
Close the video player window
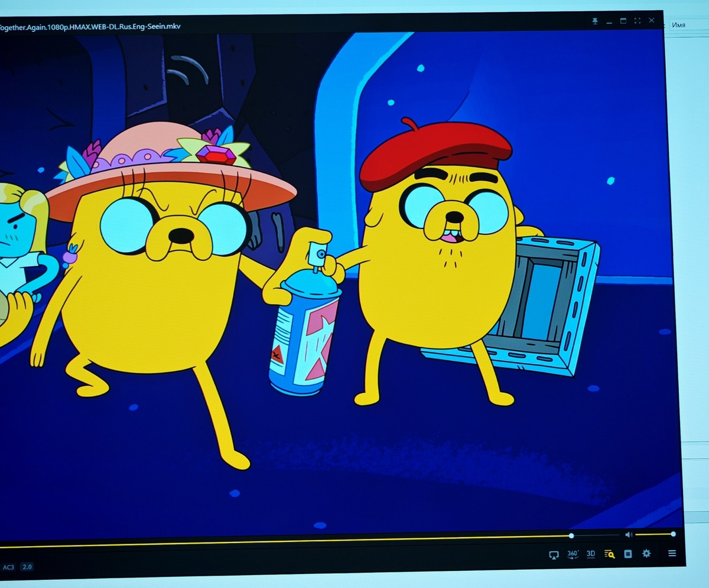[651, 21]
